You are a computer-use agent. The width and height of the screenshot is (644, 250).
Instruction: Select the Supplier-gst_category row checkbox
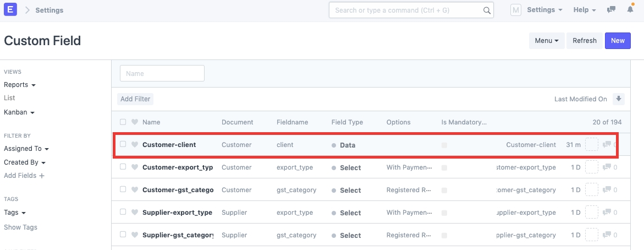pos(123,235)
